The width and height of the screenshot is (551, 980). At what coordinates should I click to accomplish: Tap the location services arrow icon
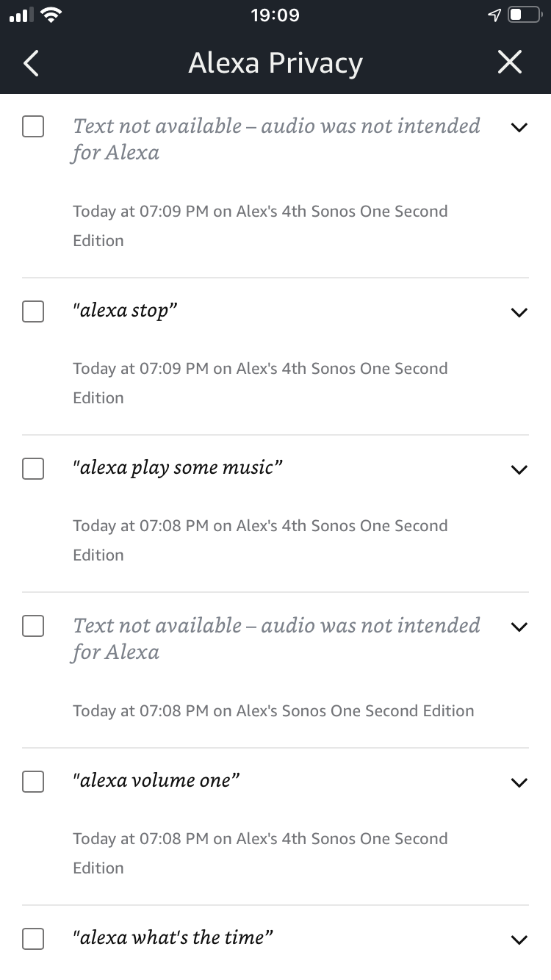494,15
